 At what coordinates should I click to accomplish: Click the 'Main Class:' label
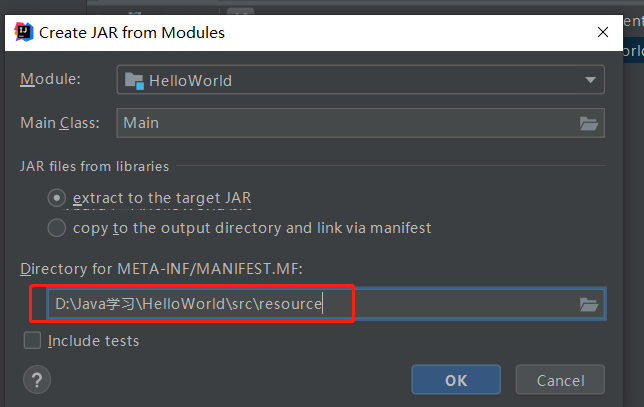(60, 123)
